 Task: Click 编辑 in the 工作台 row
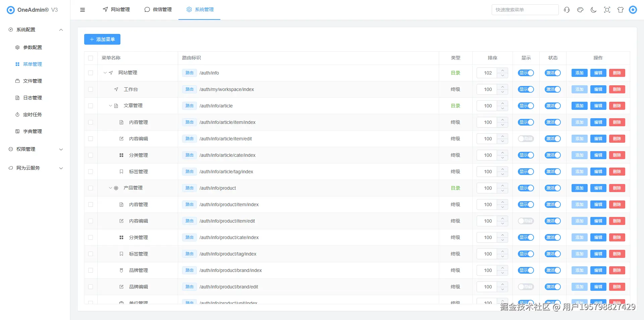coord(598,89)
